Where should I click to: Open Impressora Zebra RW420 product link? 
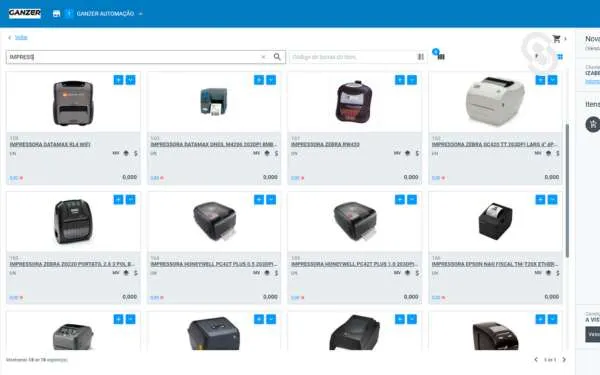coord(325,144)
